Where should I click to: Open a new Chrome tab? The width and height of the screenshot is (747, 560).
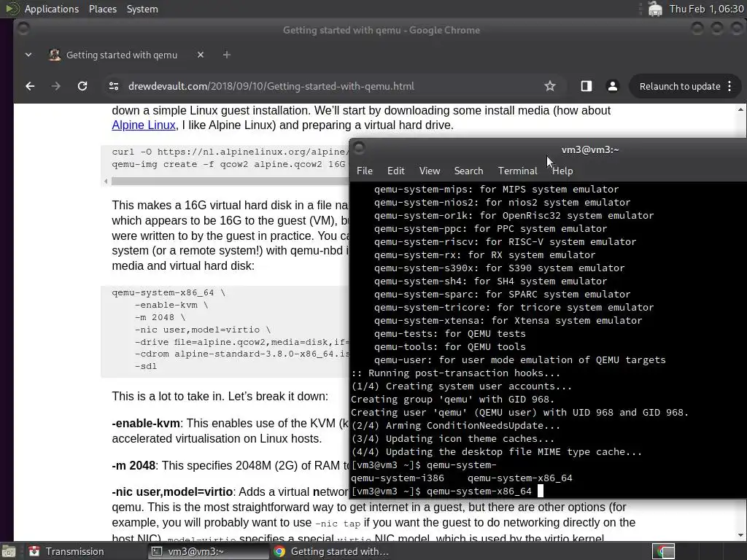pos(227,55)
